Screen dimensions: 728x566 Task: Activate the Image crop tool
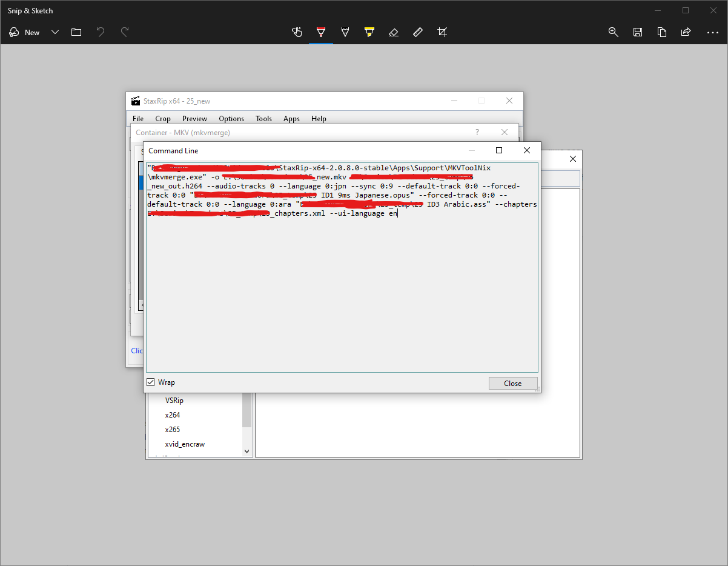pyautogui.click(x=442, y=32)
